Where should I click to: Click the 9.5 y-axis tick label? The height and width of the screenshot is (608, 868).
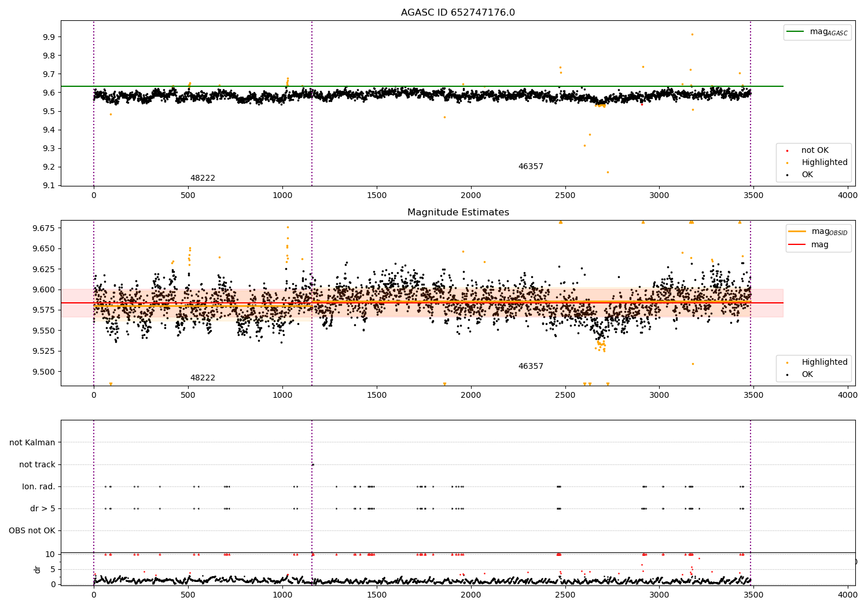tap(49, 111)
